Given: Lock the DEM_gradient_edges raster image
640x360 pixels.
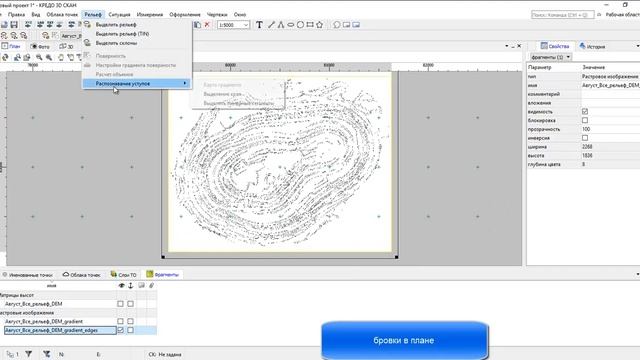Looking at the screenshot, I should coord(130,330).
